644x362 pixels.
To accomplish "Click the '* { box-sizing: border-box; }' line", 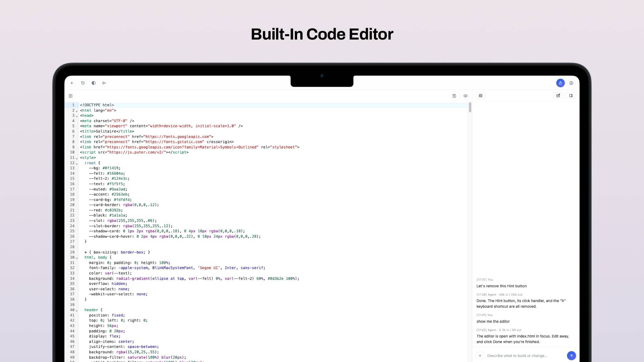I will [x=117, y=252].
